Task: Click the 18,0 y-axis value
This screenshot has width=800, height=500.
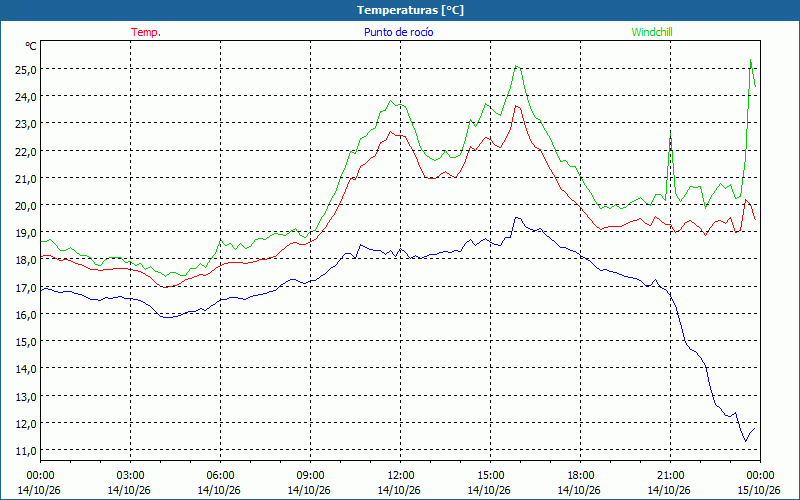Action: 26,260
